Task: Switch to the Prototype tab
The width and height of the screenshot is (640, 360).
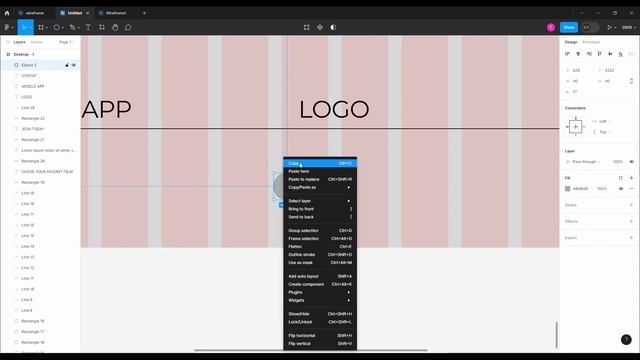Action: click(x=591, y=42)
